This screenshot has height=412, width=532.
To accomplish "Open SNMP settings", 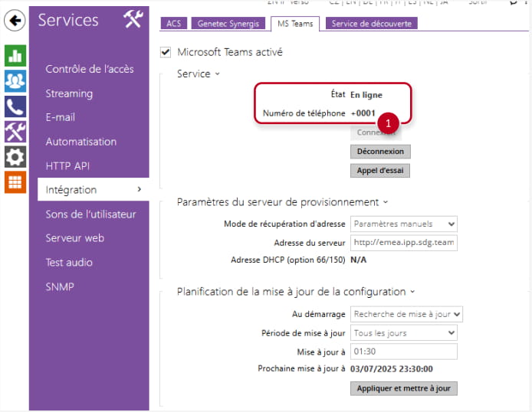I will coord(60,287).
